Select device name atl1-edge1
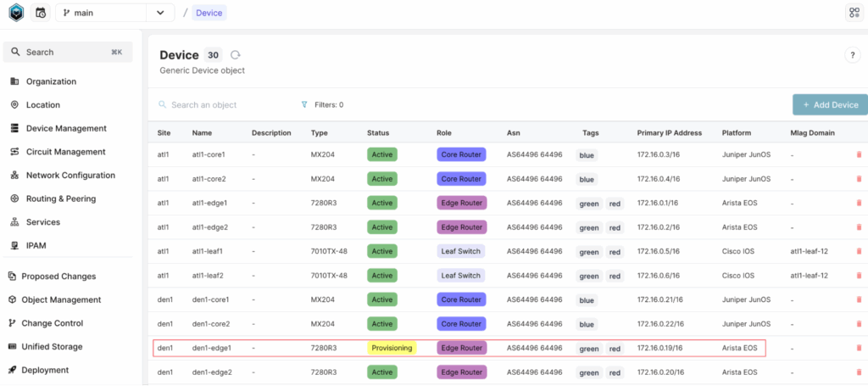Viewport: 868px width, 386px height. pyautogui.click(x=209, y=204)
